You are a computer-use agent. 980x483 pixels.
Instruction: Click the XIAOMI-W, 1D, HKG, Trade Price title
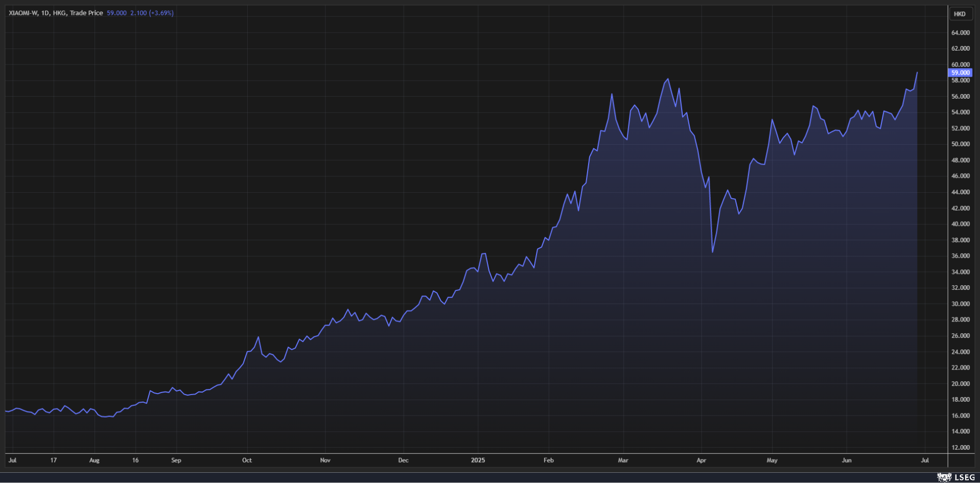pyautogui.click(x=56, y=13)
